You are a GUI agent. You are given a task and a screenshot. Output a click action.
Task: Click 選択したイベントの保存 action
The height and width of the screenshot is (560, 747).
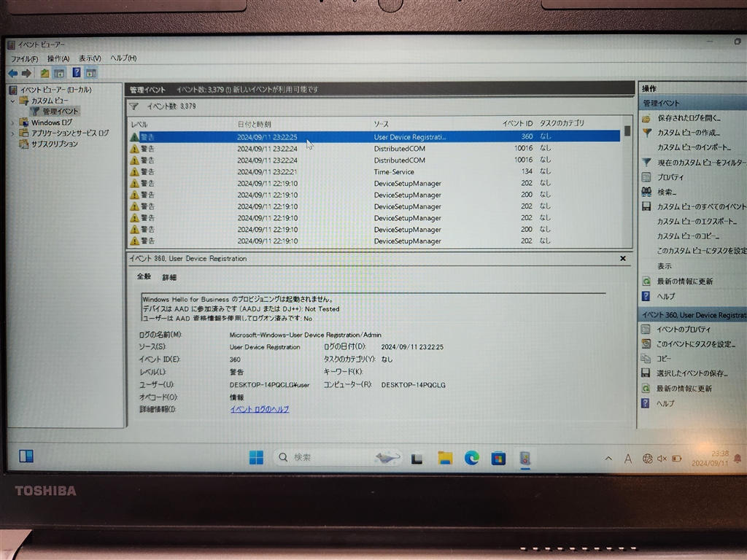click(692, 373)
